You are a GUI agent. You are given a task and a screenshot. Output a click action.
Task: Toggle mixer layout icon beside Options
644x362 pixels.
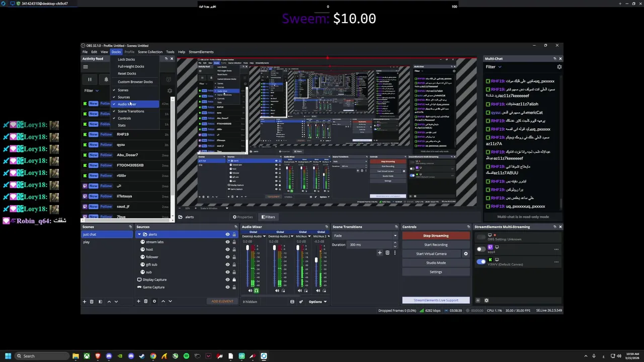292,302
